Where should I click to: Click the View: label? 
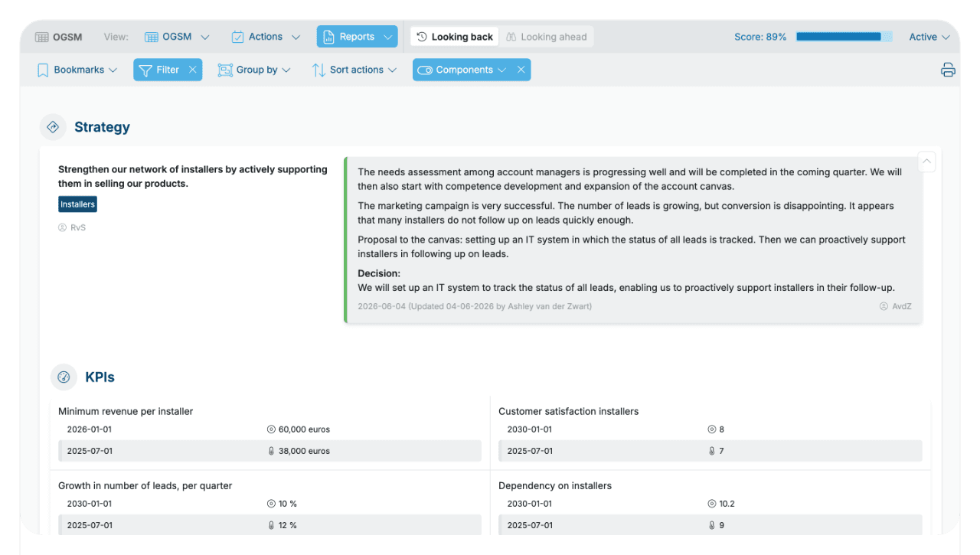(x=116, y=37)
